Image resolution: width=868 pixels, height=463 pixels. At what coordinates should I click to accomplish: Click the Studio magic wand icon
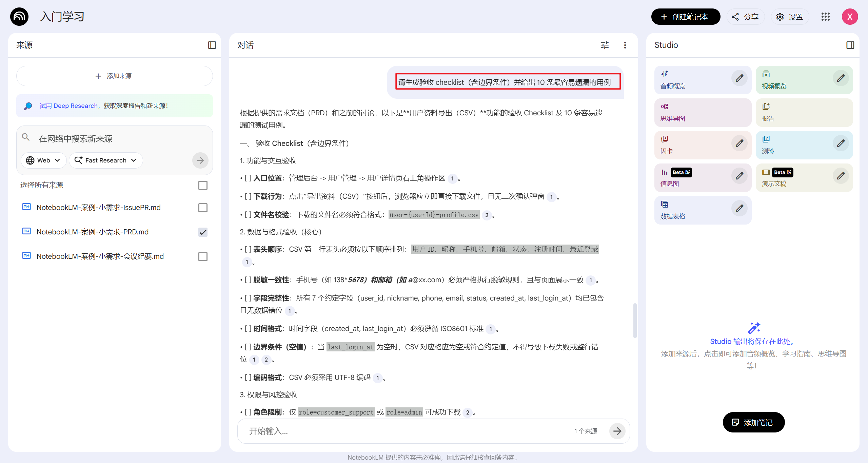pyautogui.click(x=754, y=328)
